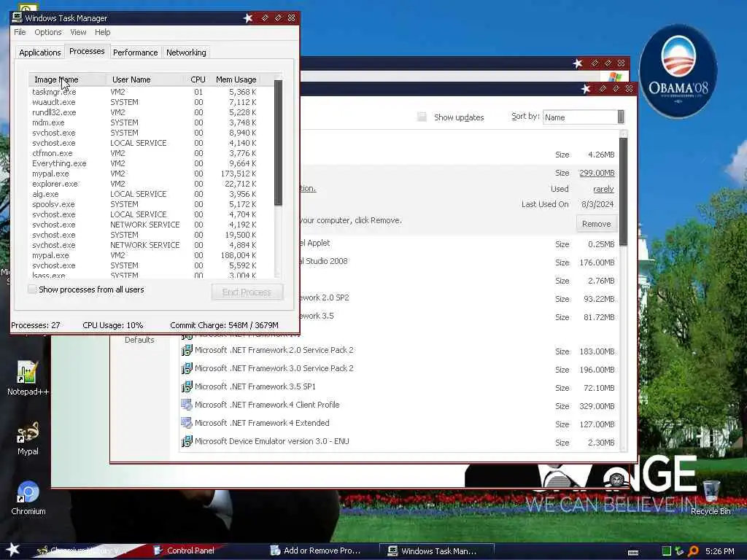Viewport: 747px width, 560px height.
Task: Click the orange magnifier tray icon
Action: [693, 551]
